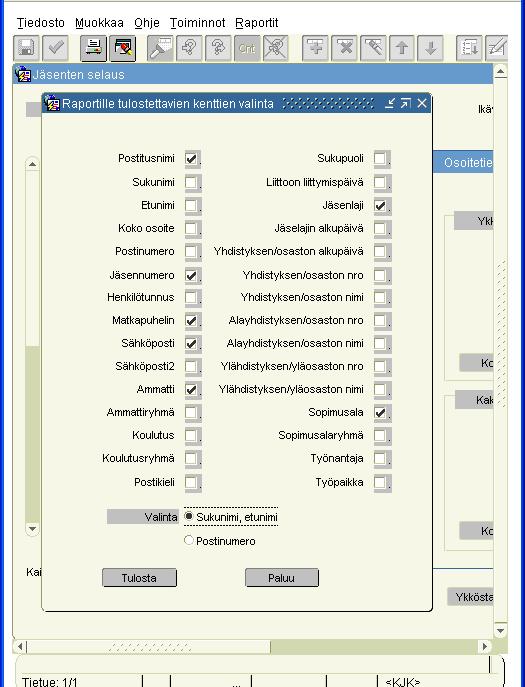Check the Työnantaja checkbox
Image resolution: width=525 pixels, height=687 pixels.
[x=381, y=459]
